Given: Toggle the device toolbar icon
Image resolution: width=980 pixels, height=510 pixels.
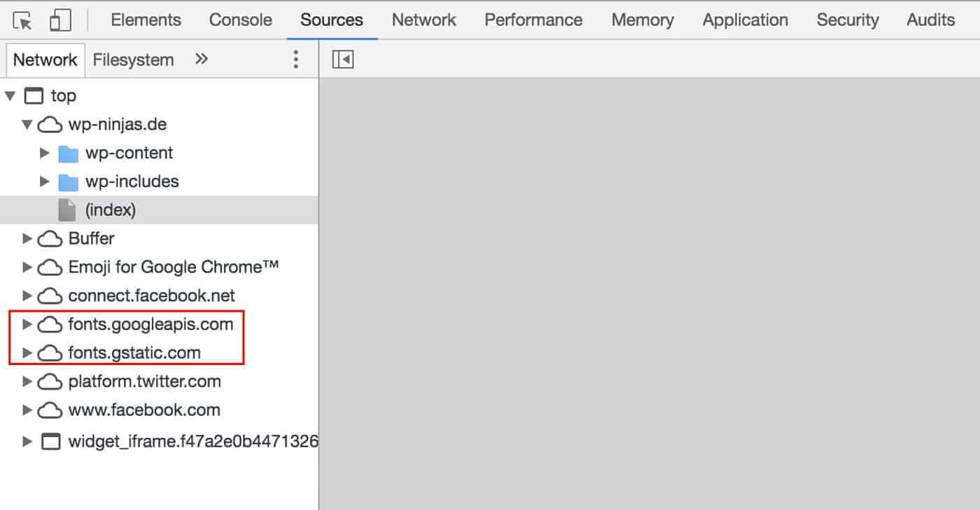Looking at the screenshot, I should 60,20.
